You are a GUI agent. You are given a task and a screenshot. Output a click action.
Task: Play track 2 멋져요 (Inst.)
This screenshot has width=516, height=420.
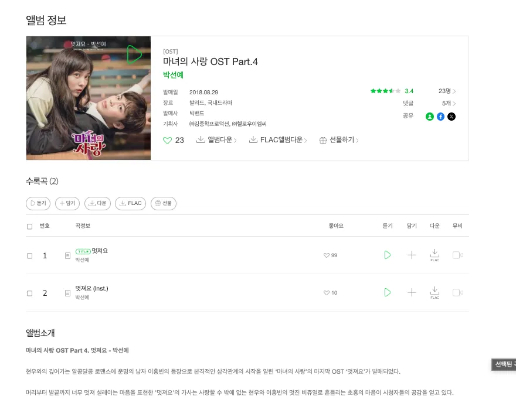[x=388, y=292]
